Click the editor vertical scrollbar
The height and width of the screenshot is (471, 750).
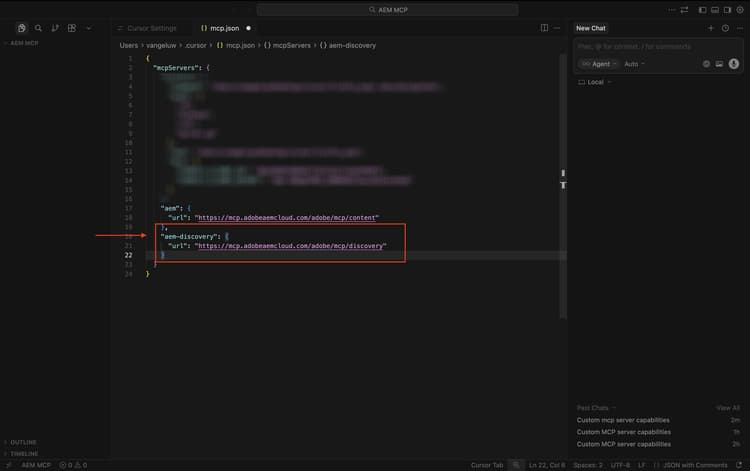tap(563, 186)
